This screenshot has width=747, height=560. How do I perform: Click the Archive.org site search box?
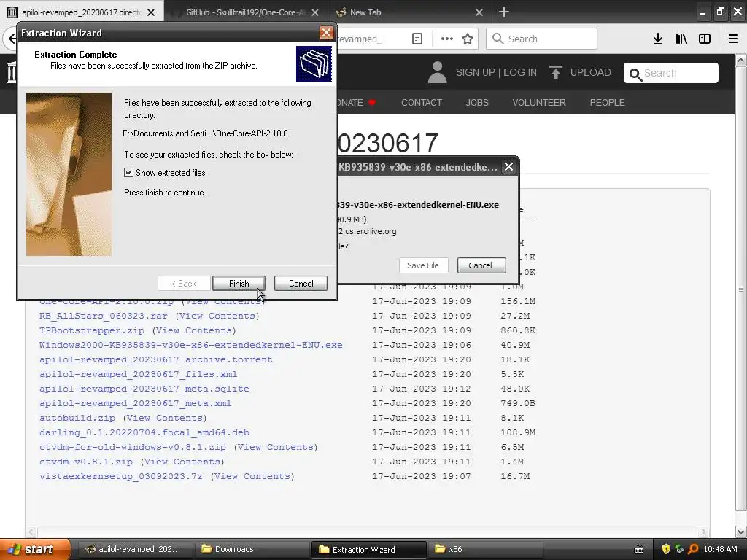tap(671, 73)
